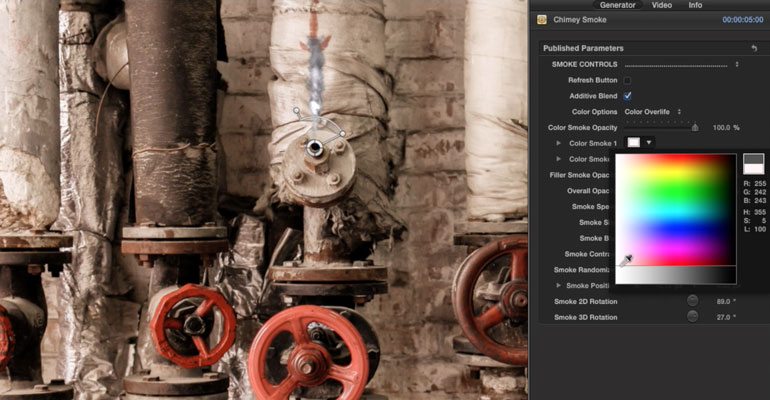Click the Smoke 2D Rotation dial
This screenshot has height=400, width=770.
[692, 301]
